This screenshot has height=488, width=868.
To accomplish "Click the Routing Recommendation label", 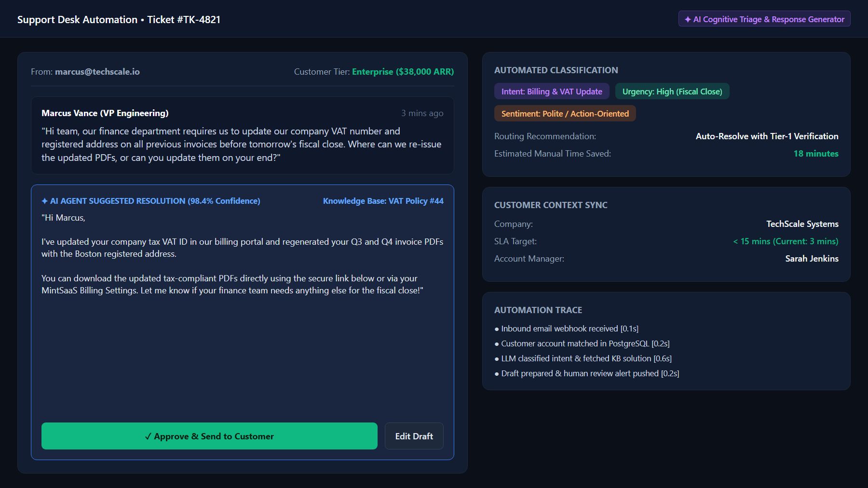I will click(x=545, y=136).
